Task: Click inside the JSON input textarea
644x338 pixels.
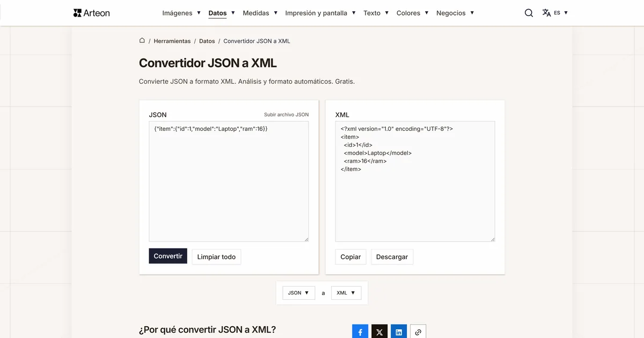Action: point(229,181)
